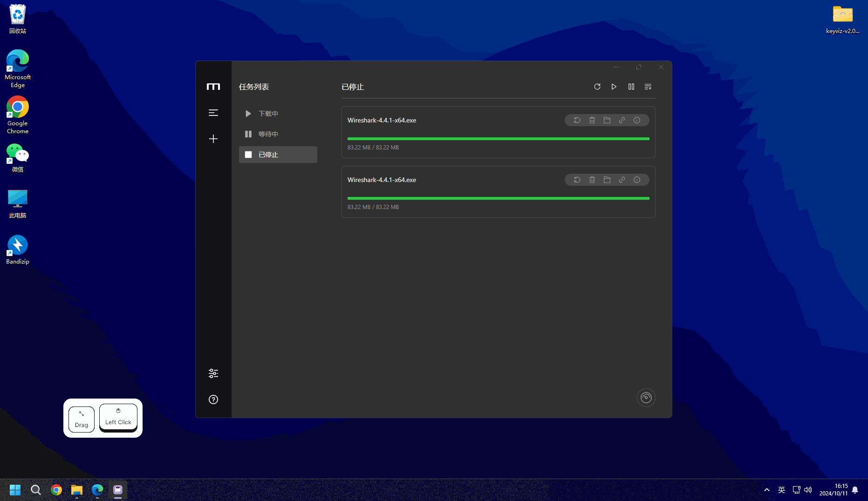View info for the second Wireshark task
Screen dimensions: 868x501
(637, 180)
